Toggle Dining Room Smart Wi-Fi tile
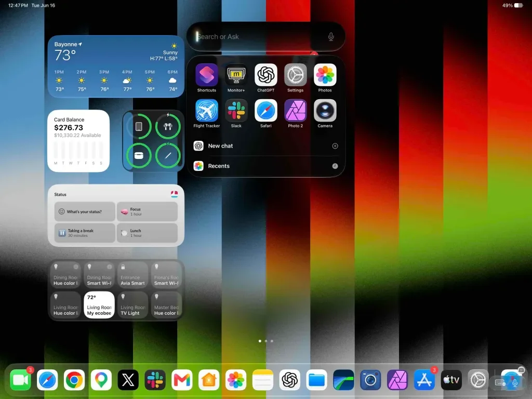Image resolution: width=532 pixels, height=399 pixels. coord(99,275)
